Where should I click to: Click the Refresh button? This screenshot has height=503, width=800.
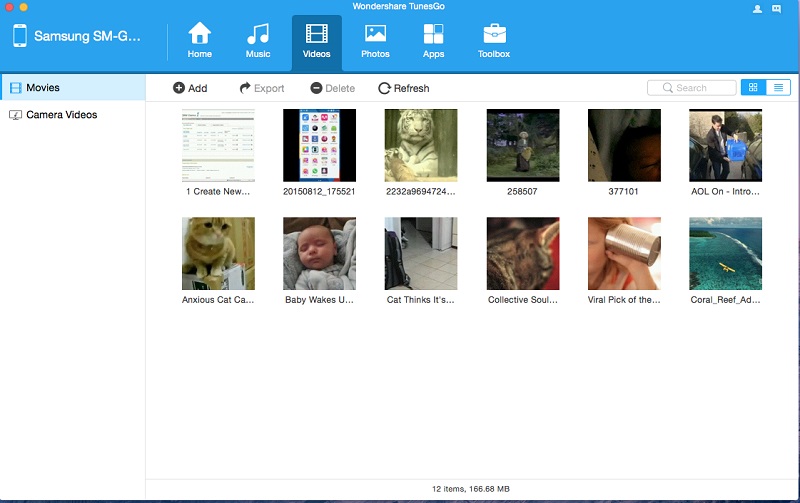(x=404, y=88)
